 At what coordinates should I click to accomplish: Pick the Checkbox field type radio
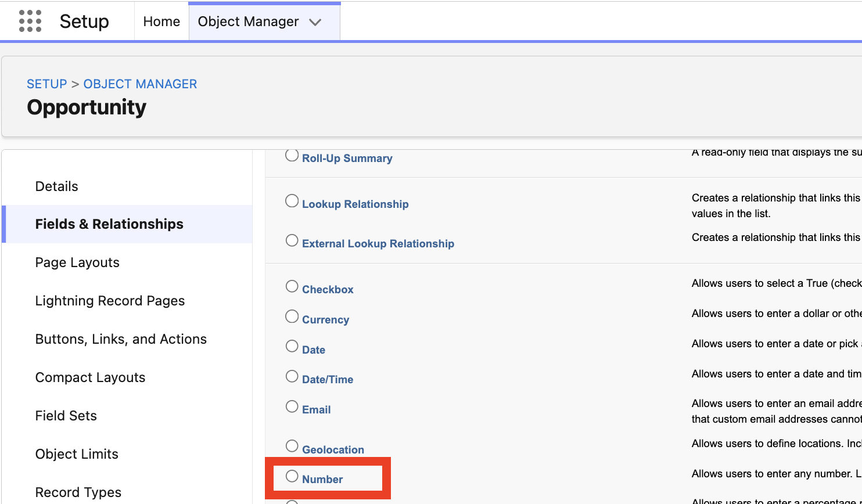tap(292, 286)
